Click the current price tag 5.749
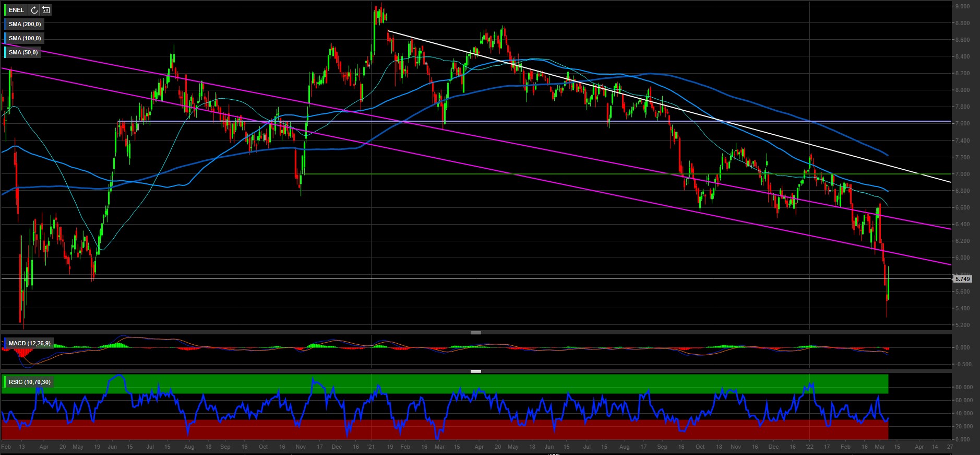 [x=962, y=279]
